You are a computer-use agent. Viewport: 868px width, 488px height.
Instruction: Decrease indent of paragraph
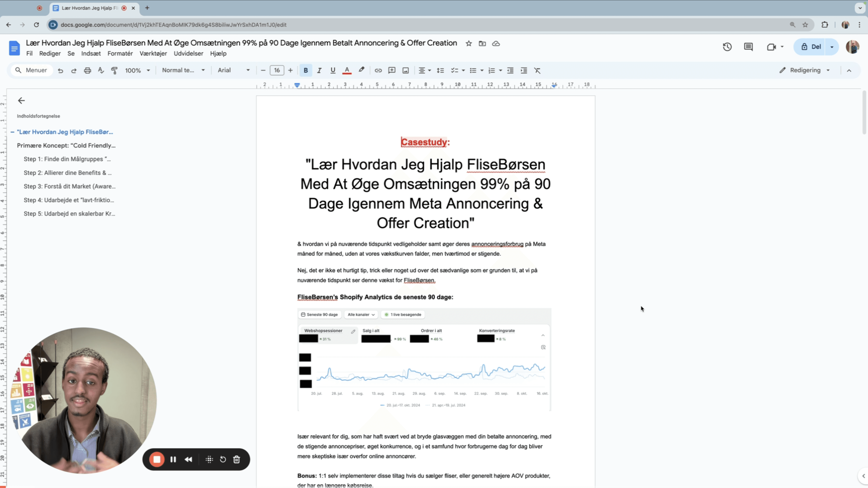(511, 70)
